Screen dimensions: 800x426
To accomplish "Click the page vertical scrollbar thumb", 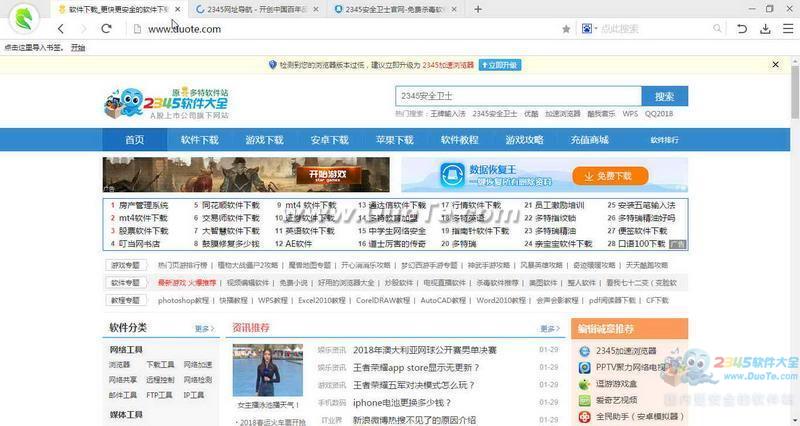I will (x=795, y=92).
